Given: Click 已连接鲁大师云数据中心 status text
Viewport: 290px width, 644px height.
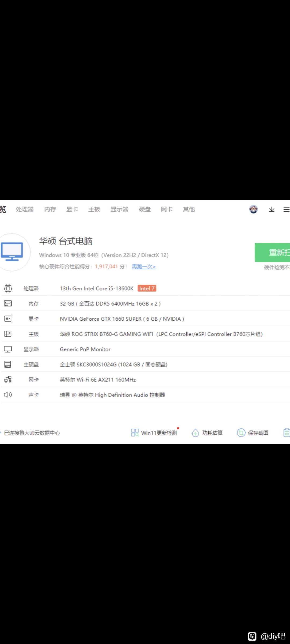Looking at the screenshot, I should coord(32,433).
